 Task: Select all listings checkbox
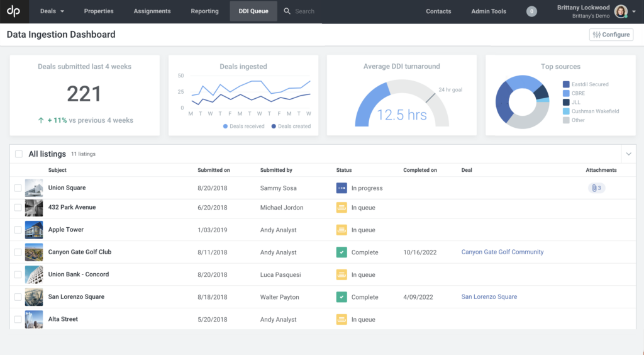pos(19,154)
